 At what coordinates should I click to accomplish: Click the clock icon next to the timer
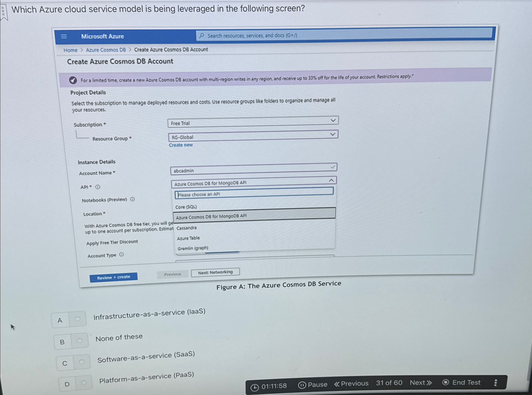(255, 385)
